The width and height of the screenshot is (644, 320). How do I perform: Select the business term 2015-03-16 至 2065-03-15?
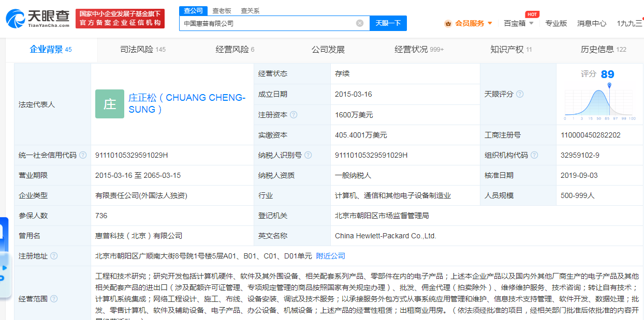138,175
